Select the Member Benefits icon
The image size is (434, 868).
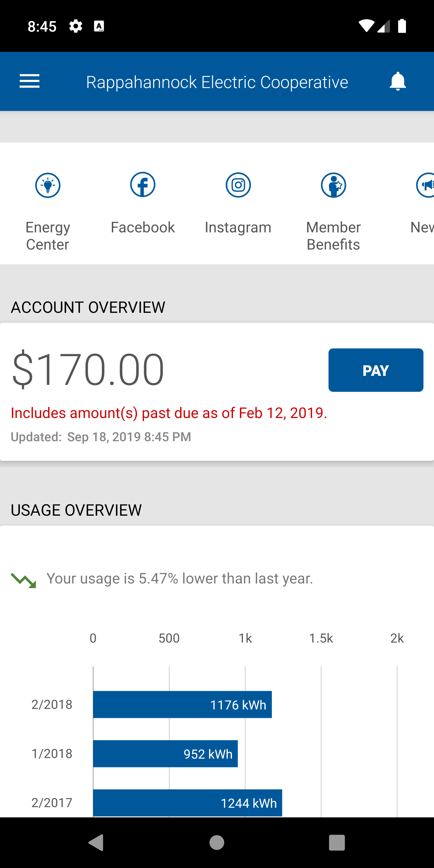[x=333, y=185]
